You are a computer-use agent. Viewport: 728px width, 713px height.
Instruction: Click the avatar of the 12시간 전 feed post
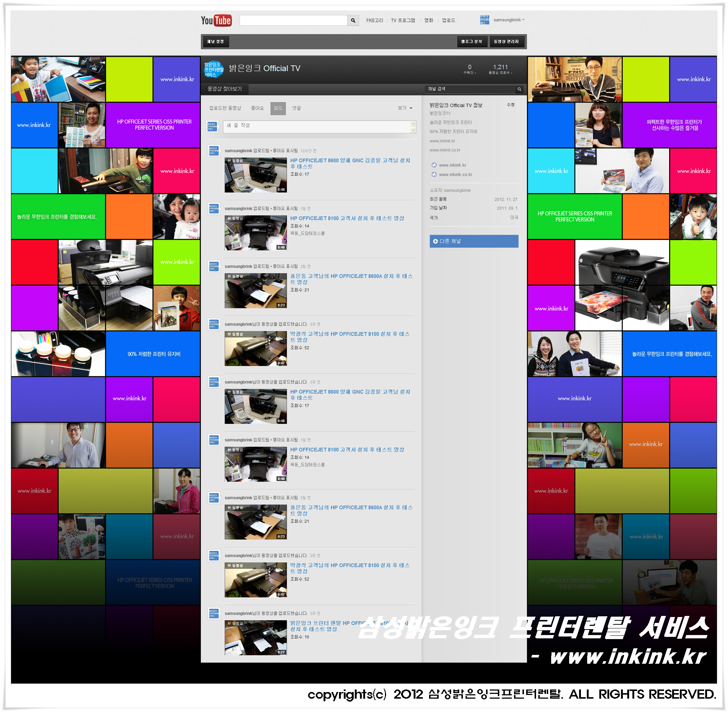coord(214,151)
